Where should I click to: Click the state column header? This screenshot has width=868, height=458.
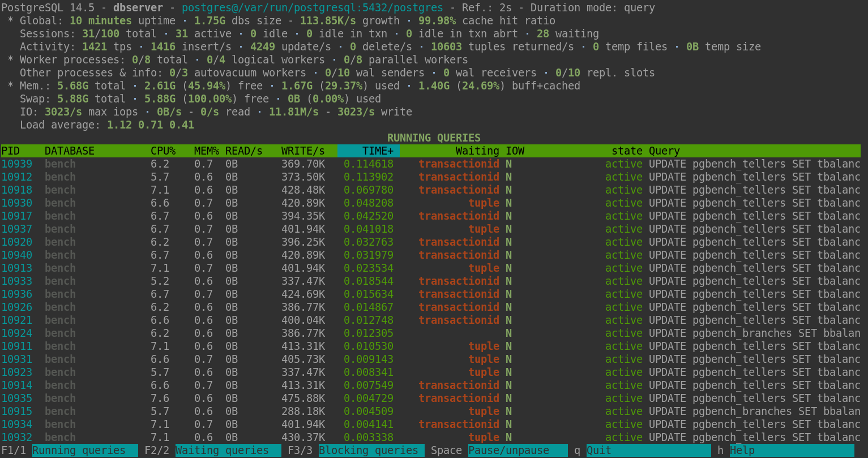tap(627, 151)
